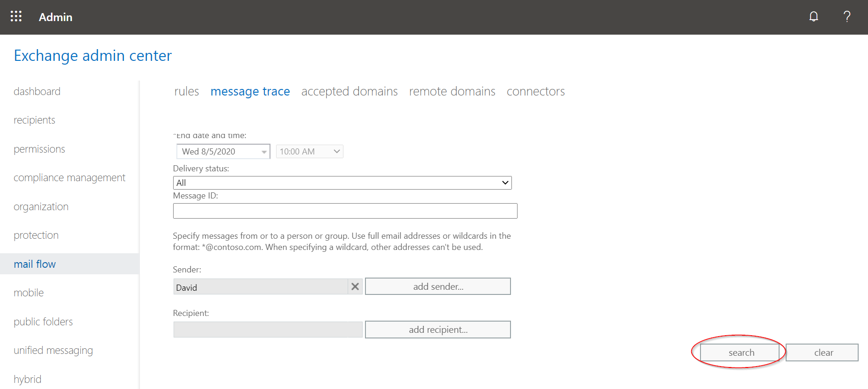The height and width of the screenshot is (389, 868).
Task: Click the search button
Action: (741, 352)
